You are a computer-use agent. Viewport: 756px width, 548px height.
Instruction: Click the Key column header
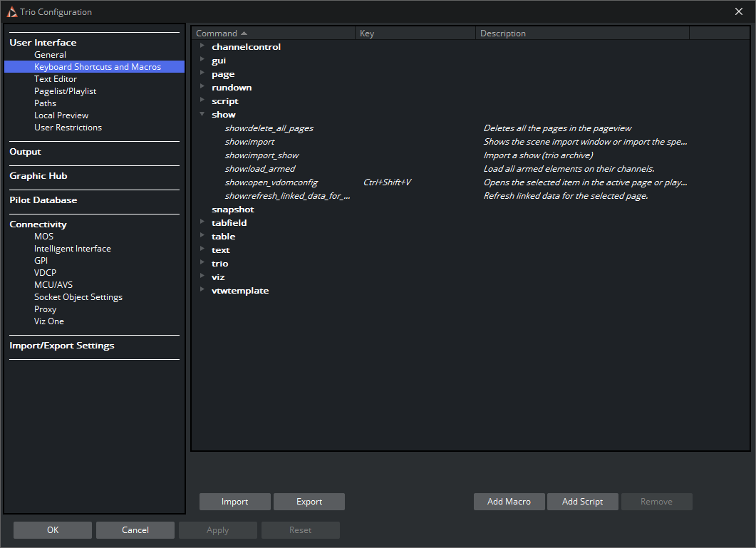point(415,33)
